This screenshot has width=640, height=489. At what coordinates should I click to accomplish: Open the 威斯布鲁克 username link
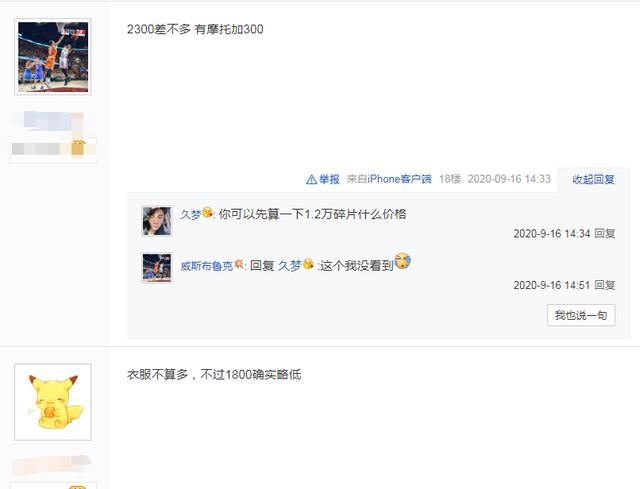(207, 266)
